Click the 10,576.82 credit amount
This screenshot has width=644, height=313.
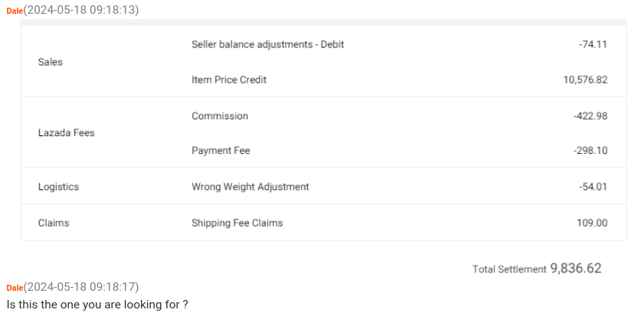[585, 80]
